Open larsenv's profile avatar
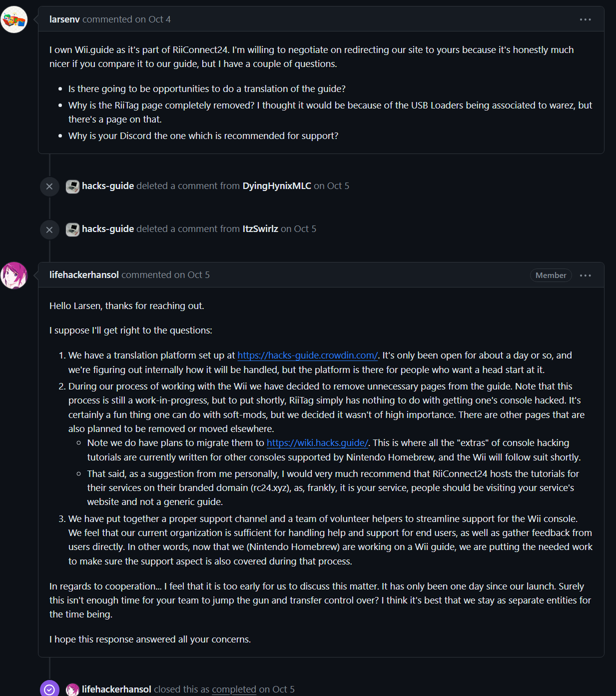The image size is (616, 696). tap(14, 20)
